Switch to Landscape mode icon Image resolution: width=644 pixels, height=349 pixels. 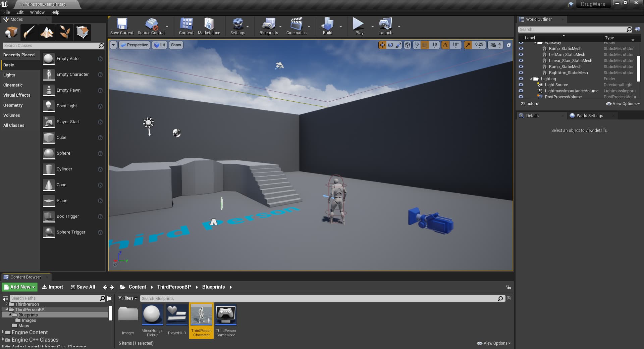[47, 33]
